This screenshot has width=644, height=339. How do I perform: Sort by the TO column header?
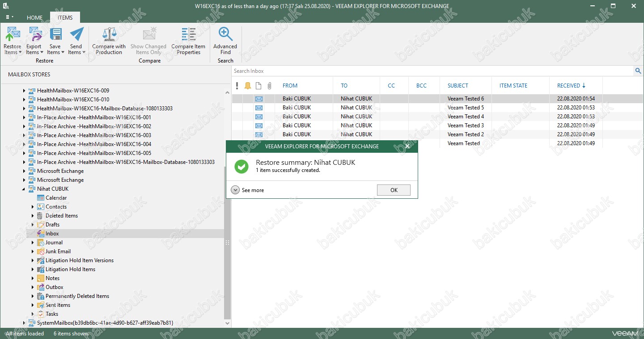[x=344, y=86]
